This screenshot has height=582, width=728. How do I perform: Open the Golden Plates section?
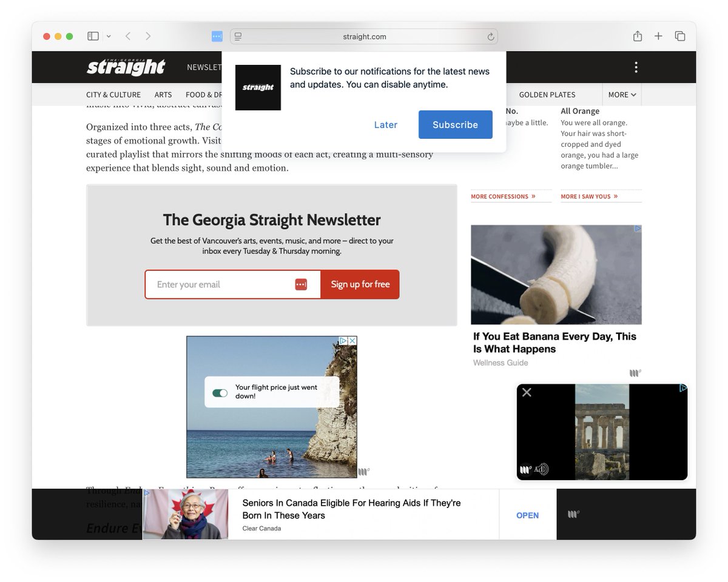547,95
